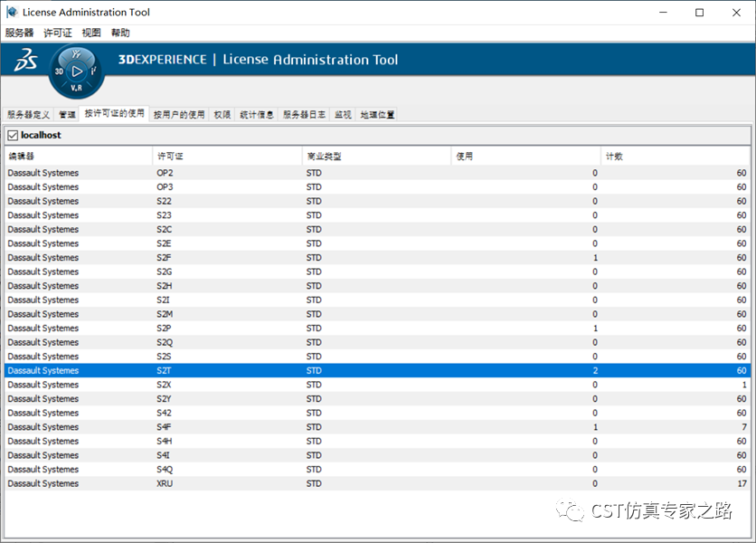
Task: Sort by the 编辑器 column header
Action: click(79, 156)
